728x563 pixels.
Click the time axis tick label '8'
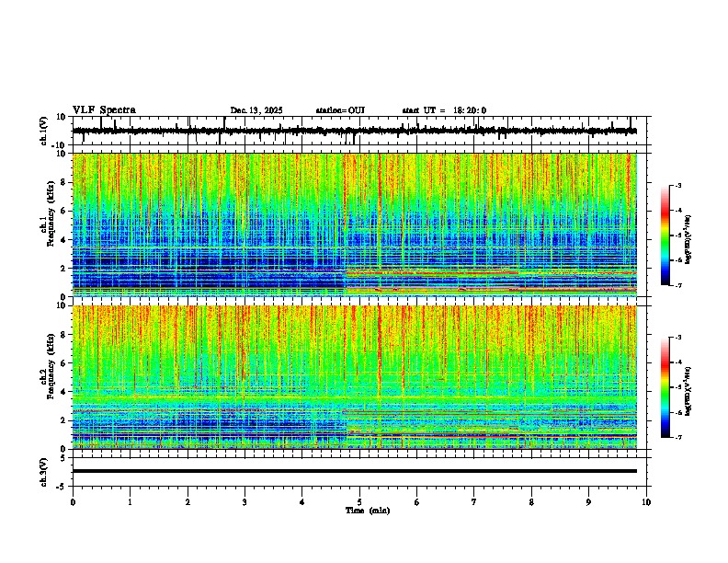(531, 502)
